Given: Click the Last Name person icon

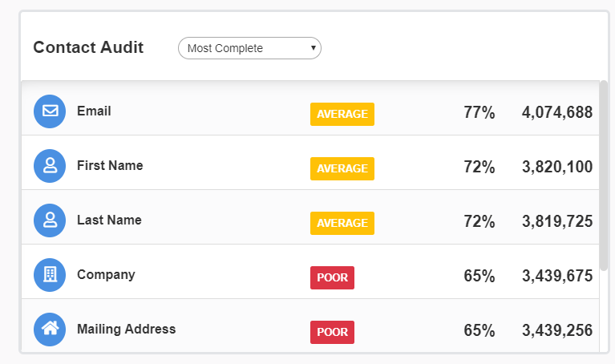Looking at the screenshot, I should 50,220.
